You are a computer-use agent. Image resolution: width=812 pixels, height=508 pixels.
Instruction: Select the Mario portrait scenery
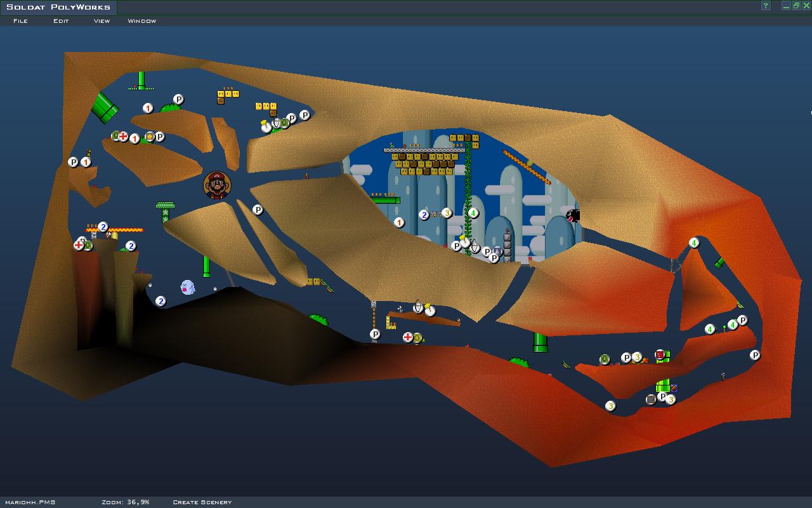pyautogui.click(x=217, y=185)
